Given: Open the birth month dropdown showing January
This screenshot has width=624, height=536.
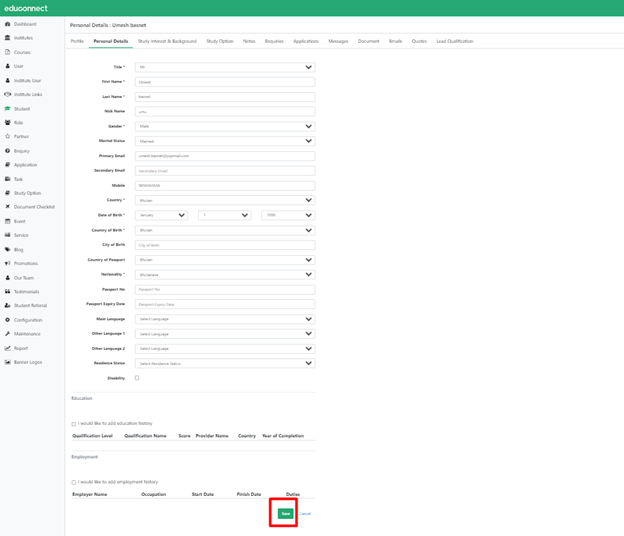Looking at the screenshot, I should point(162,215).
